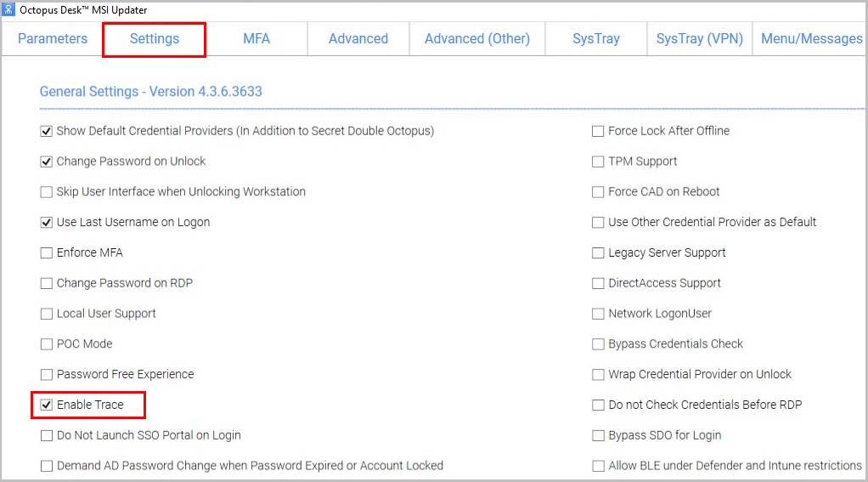This screenshot has height=482, width=868.
Task: Check the Enforce MFA checkbox
Action: (47, 253)
